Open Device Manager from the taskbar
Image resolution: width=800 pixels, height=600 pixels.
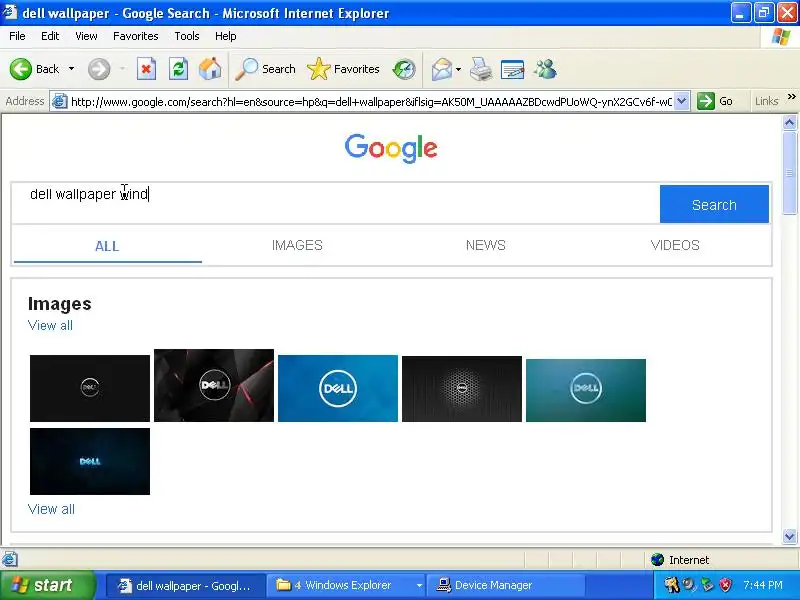click(x=505, y=585)
